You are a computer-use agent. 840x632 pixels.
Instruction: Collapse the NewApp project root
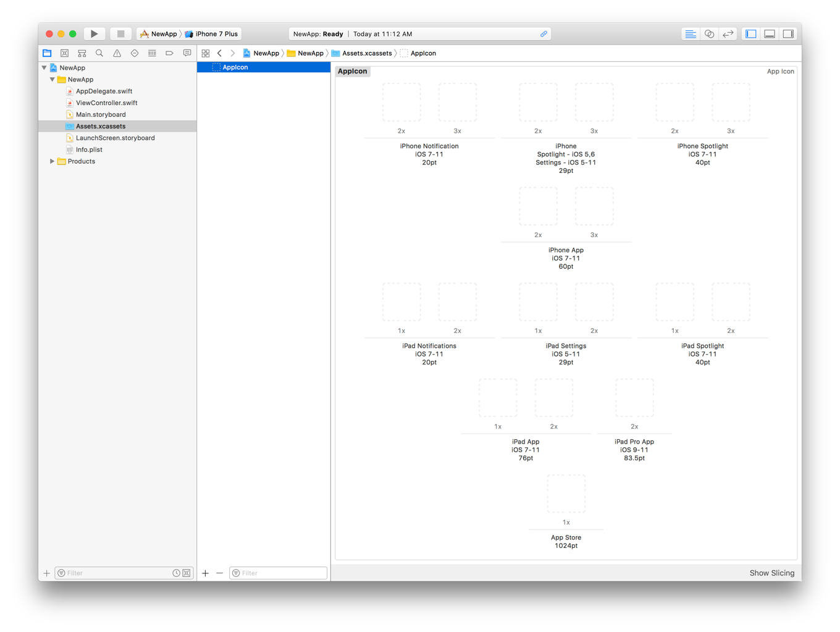click(44, 68)
